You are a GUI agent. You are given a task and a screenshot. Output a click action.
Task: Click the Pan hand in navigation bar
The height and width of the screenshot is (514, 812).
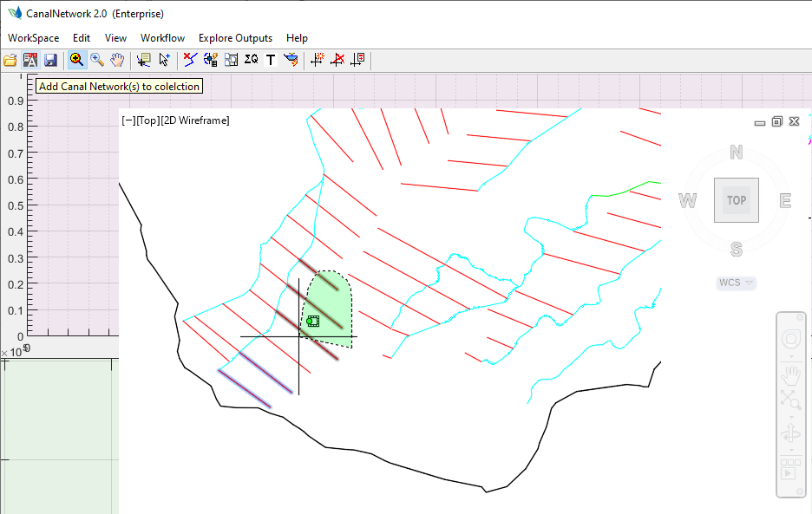[x=790, y=375]
